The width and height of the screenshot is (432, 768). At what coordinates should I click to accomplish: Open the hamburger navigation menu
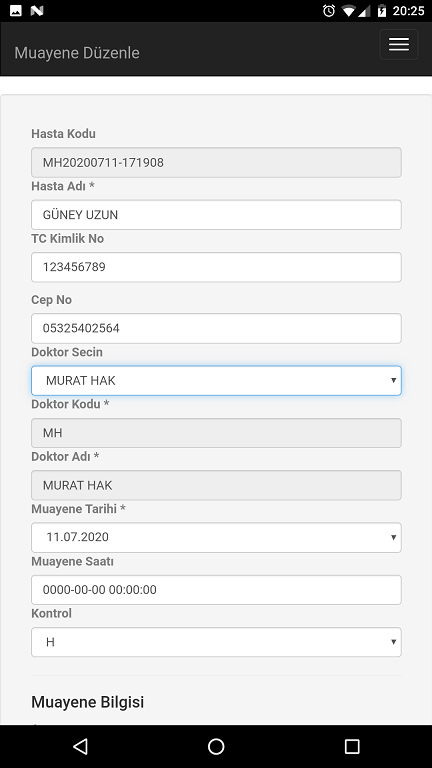point(399,45)
